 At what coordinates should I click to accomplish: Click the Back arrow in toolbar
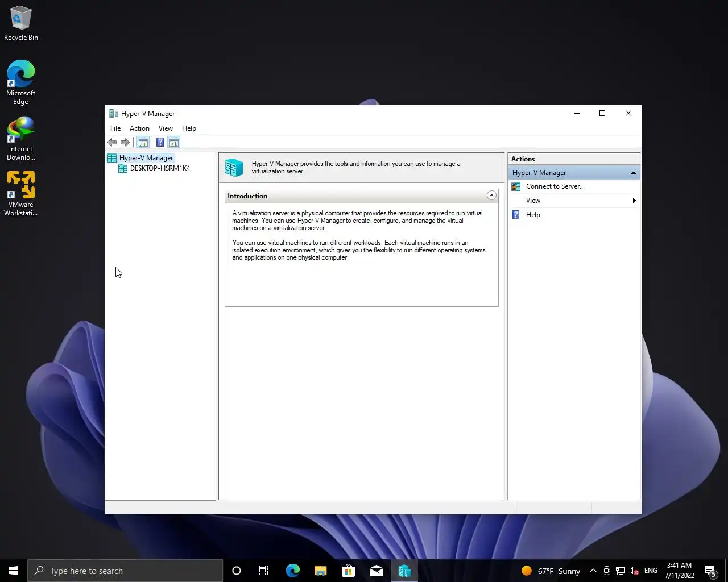click(112, 142)
